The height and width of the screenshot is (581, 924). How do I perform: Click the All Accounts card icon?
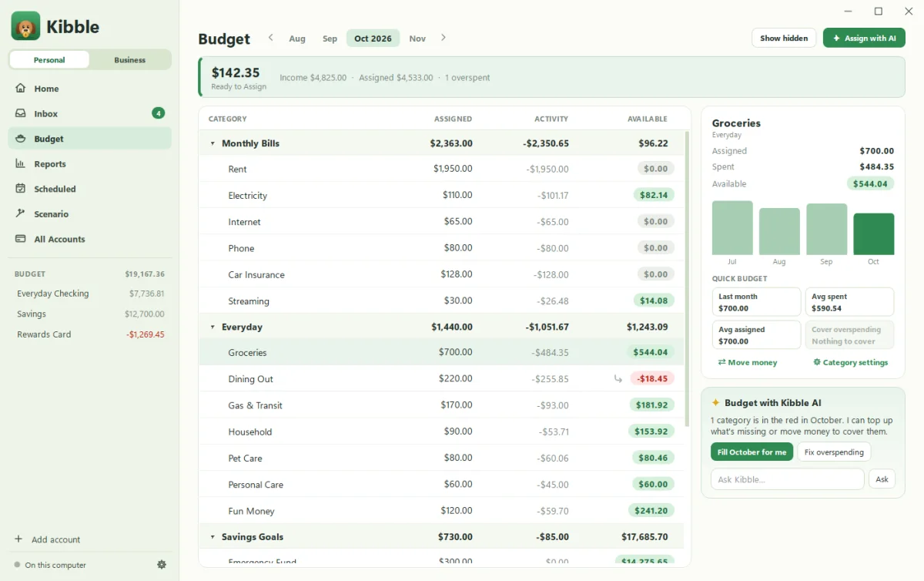21,239
